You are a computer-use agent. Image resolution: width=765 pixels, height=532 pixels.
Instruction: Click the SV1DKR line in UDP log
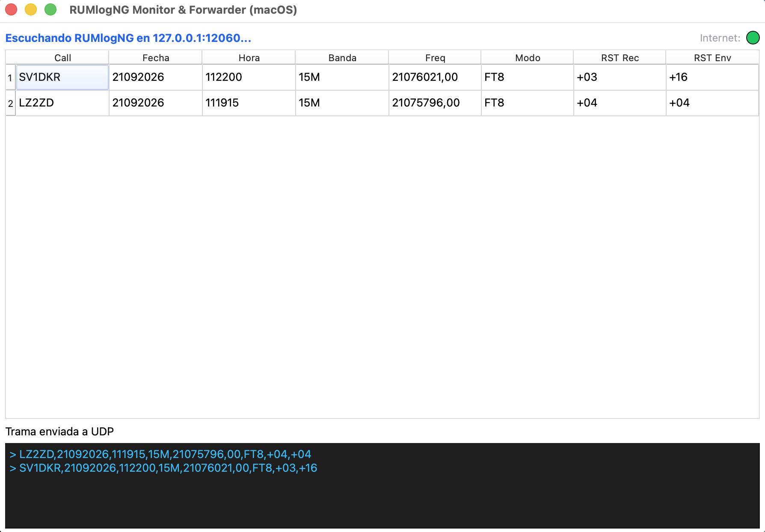(x=163, y=468)
